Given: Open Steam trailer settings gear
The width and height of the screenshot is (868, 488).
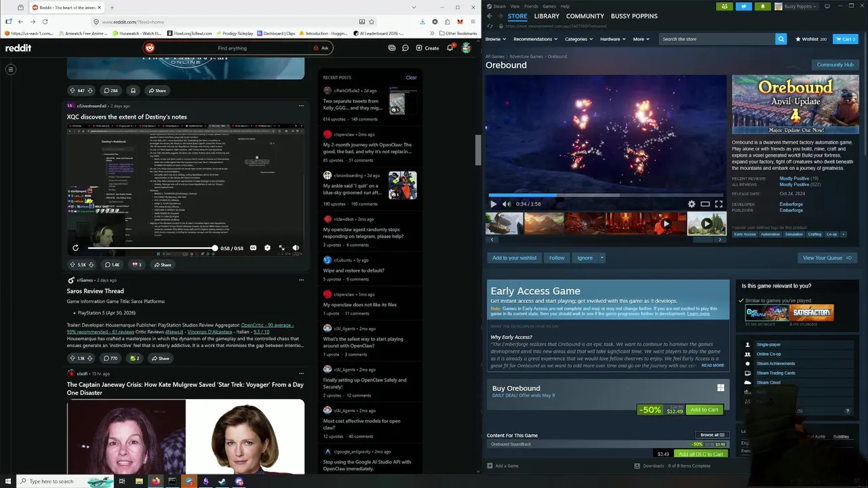Looking at the screenshot, I should point(692,204).
